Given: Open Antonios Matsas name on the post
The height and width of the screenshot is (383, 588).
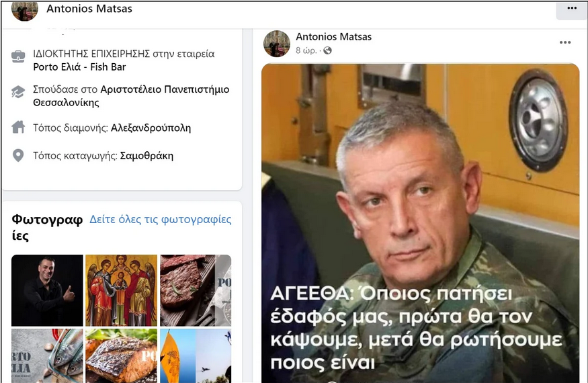Looking at the screenshot, I should (x=334, y=37).
